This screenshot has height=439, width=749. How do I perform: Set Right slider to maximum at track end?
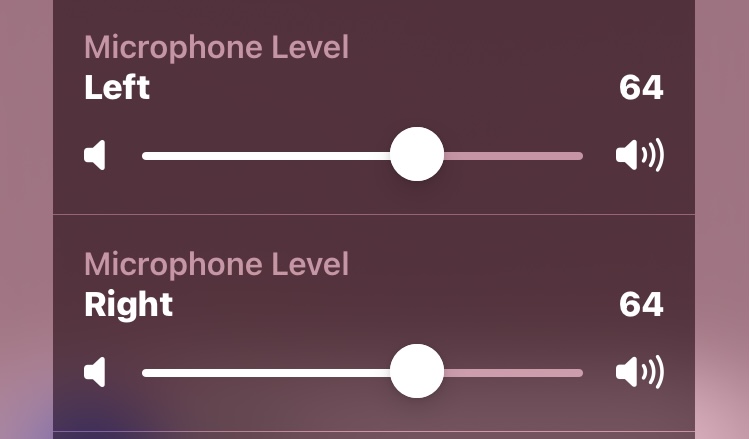point(580,373)
